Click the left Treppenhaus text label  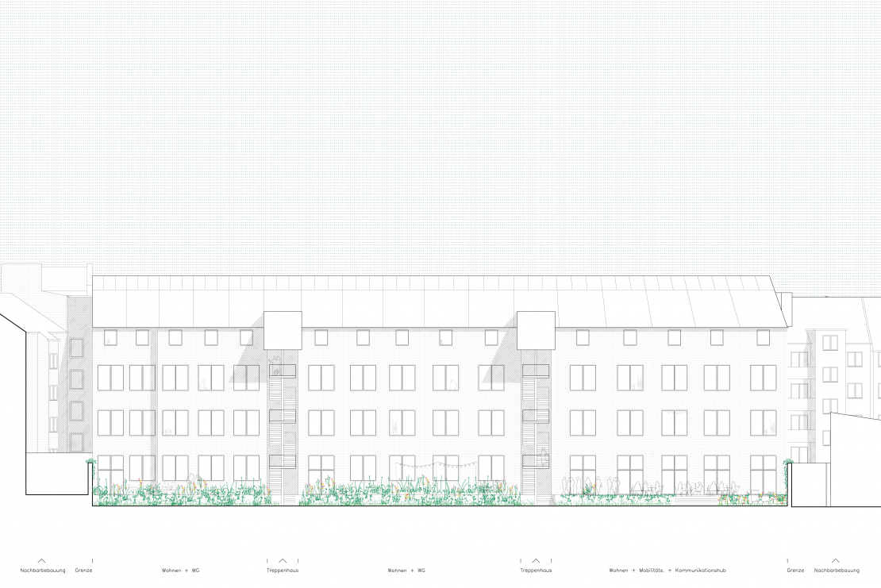[283, 571]
